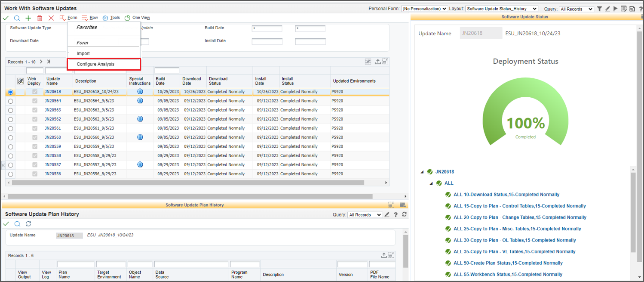Click the Favorites heading in the Form menu
Viewport: 644px width, 282px height.
(87, 27)
